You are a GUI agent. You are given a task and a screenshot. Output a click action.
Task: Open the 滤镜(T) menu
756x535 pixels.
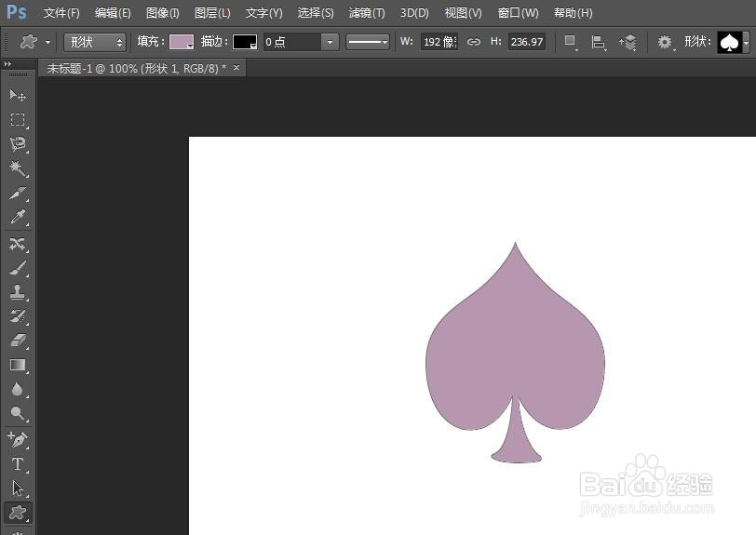[367, 13]
